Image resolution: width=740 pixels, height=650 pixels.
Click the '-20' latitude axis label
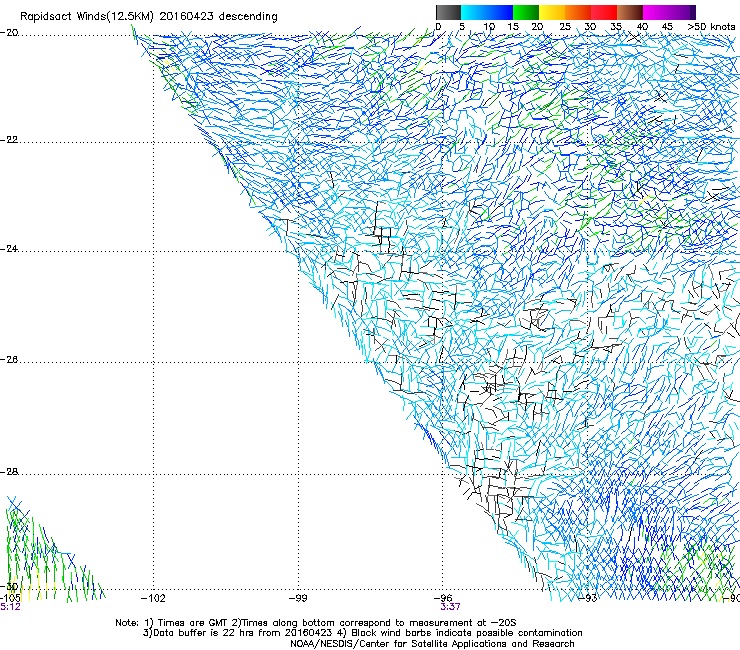(9, 33)
